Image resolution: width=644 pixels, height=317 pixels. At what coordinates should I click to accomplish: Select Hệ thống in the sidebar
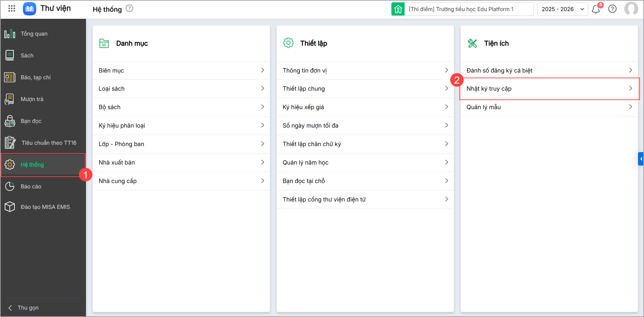32,165
